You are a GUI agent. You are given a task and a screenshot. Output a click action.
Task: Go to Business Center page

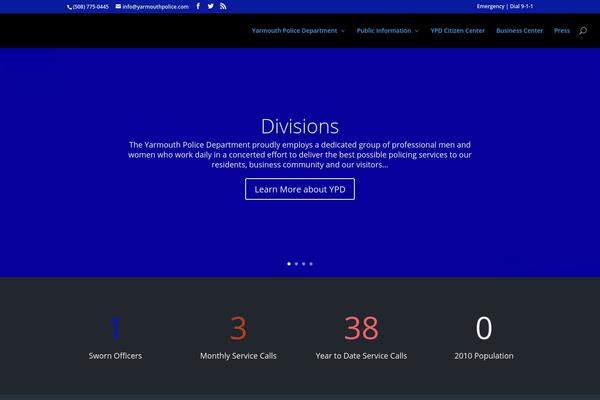click(519, 31)
